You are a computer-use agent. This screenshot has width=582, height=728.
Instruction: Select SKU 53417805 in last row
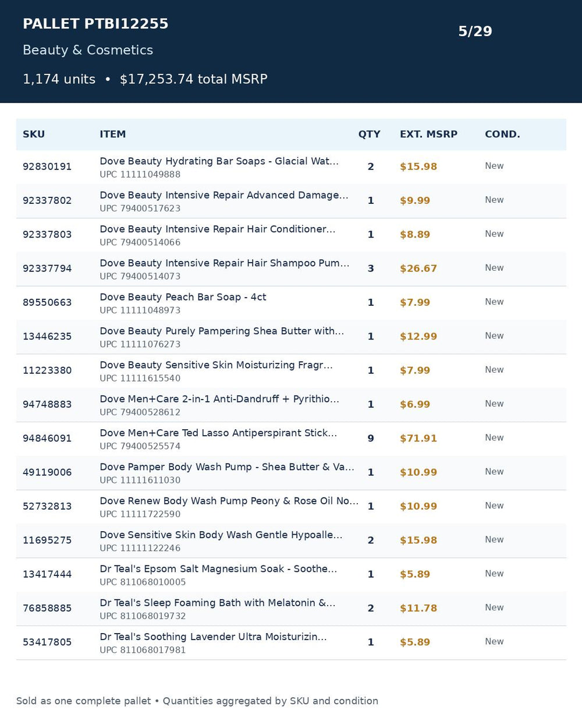click(x=47, y=642)
